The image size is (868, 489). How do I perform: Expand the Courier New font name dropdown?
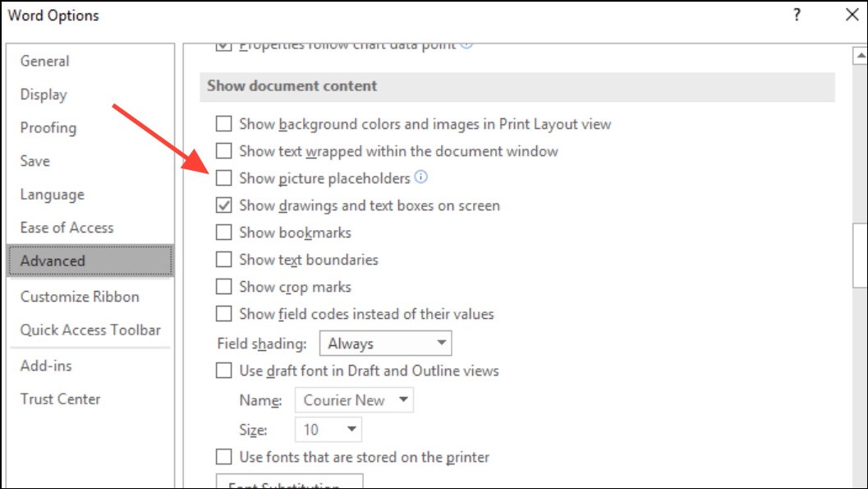pyautogui.click(x=354, y=400)
